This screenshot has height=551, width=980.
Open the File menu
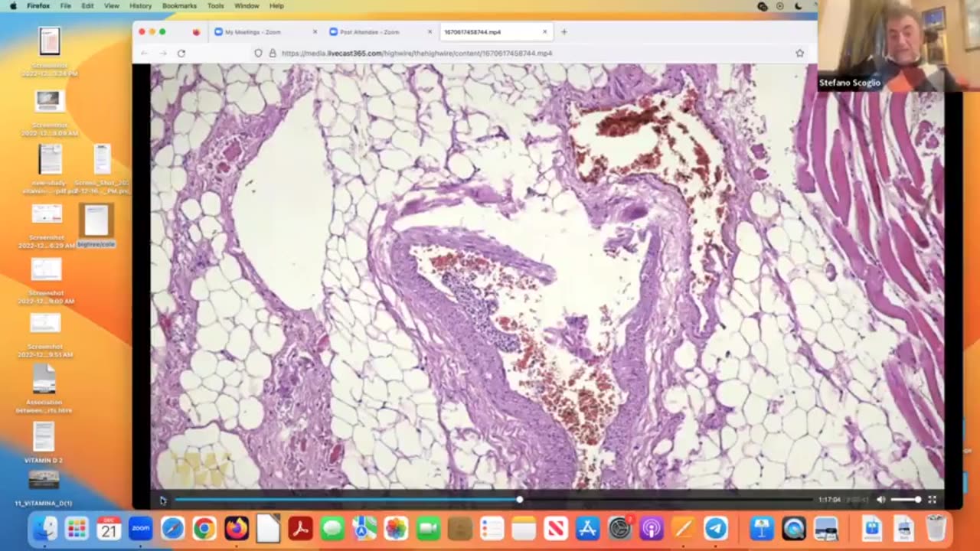click(66, 5)
